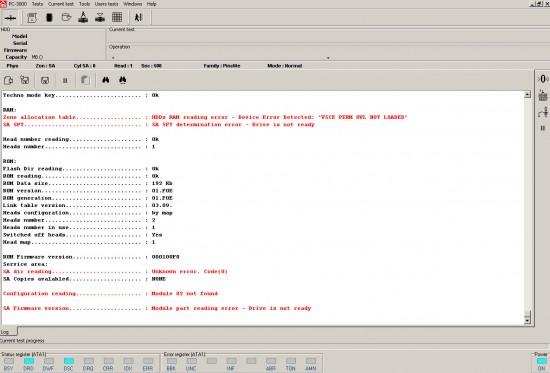This screenshot has width=550, height=373.
Task: Click the pause icon in the log toolbar
Action: (65, 81)
